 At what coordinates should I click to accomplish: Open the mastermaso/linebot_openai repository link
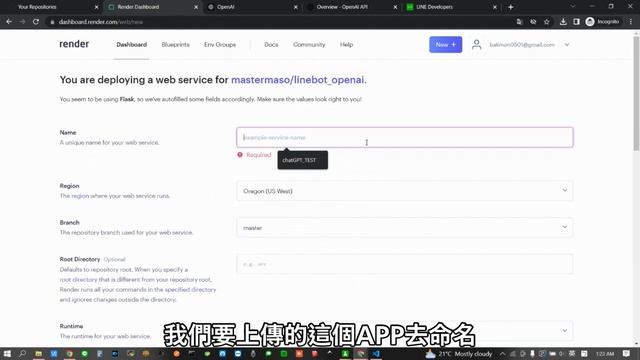pyautogui.click(x=297, y=80)
